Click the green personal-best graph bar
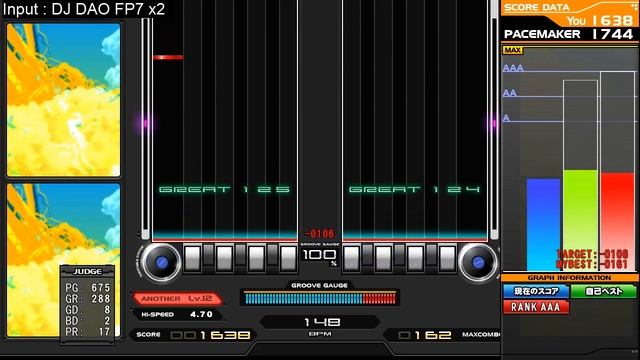 tap(580, 220)
